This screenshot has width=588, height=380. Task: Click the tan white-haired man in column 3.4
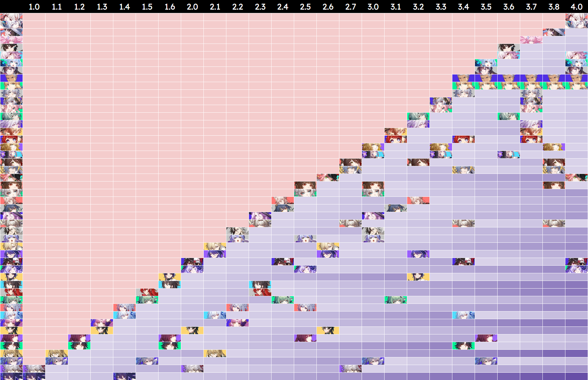[463, 78]
